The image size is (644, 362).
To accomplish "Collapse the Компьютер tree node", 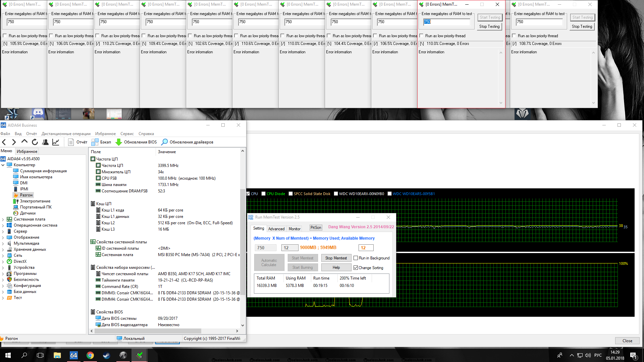I will coord(3,165).
